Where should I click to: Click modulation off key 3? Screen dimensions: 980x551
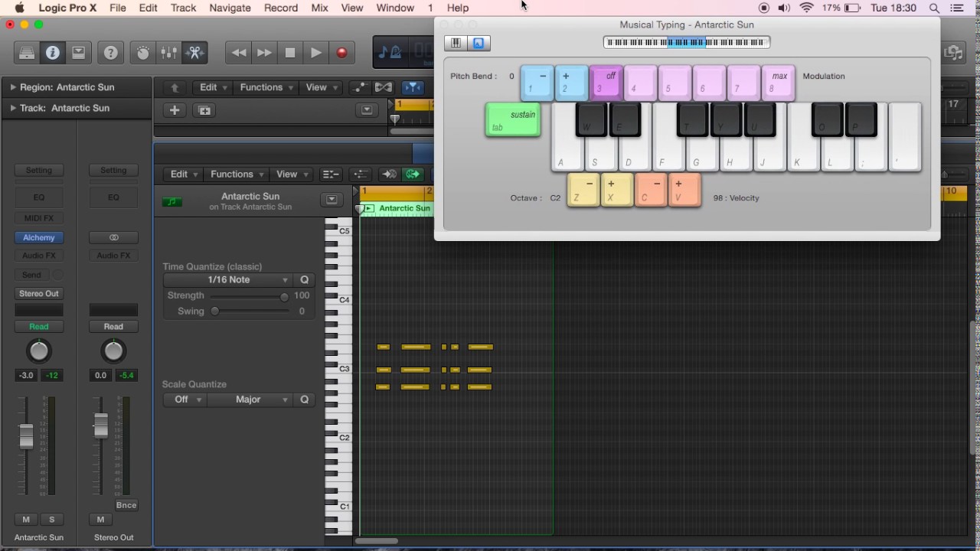click(606, 83)
